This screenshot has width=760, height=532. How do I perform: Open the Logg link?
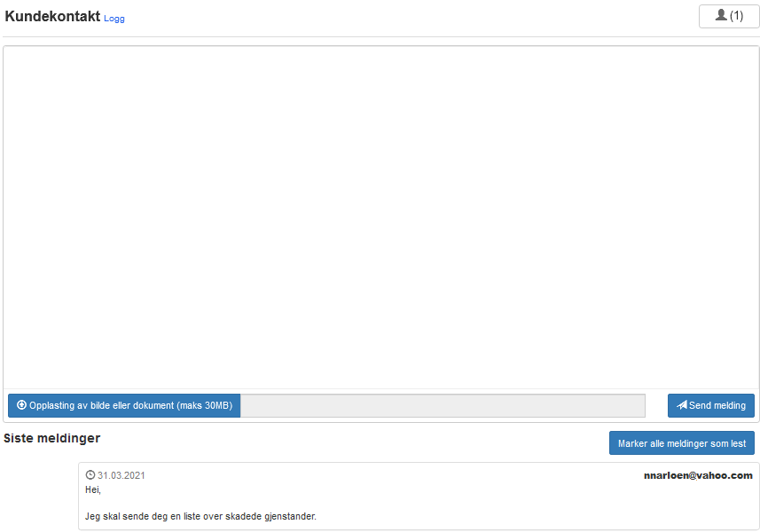click(114, 19)
